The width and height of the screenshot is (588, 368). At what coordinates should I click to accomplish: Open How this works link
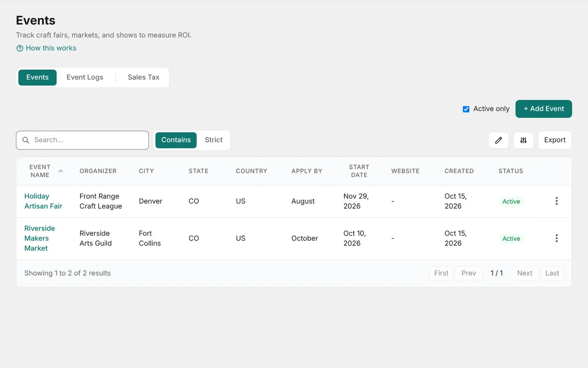[x=51, y=48]
